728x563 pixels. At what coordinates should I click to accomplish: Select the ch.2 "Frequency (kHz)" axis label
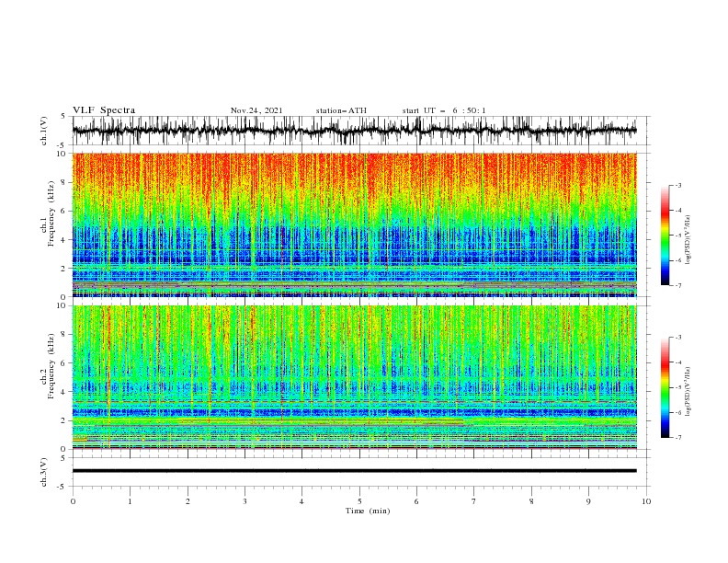(x=51, y=366)
